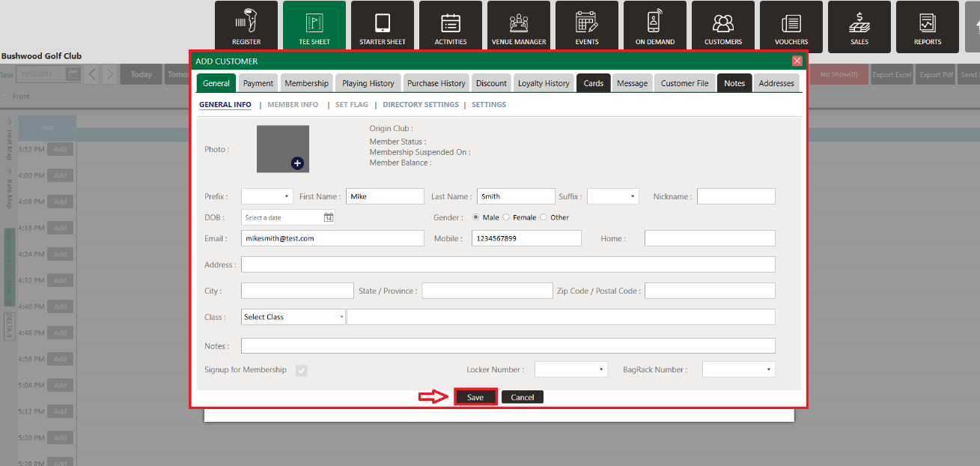Open the Customers module
Viewport: 980px width, 466px height.
723,26
